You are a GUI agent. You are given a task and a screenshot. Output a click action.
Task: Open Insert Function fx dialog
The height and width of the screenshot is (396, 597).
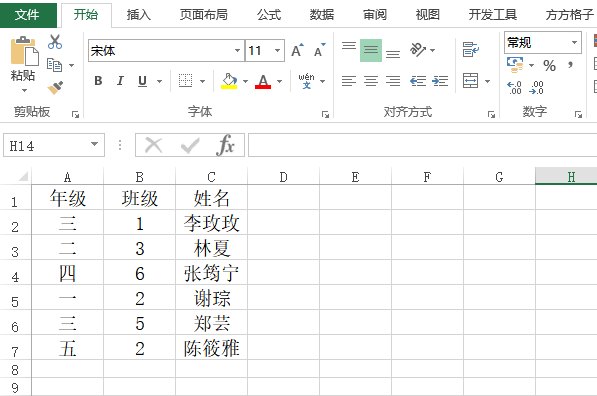click(226, 145)
